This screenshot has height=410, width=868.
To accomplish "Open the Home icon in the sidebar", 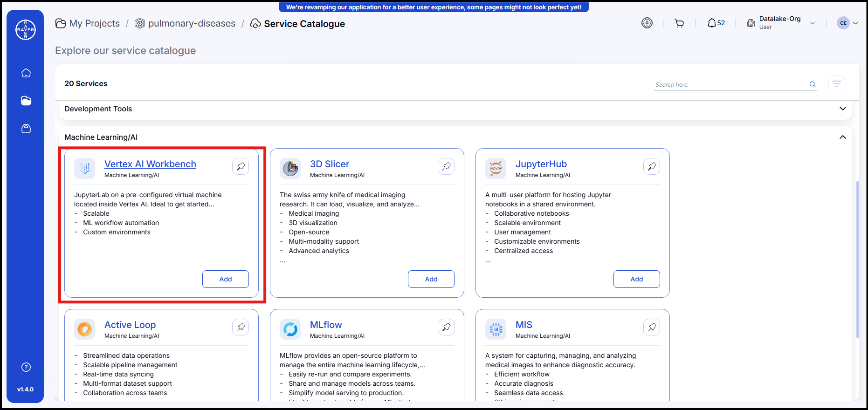I will pos(26,73).
